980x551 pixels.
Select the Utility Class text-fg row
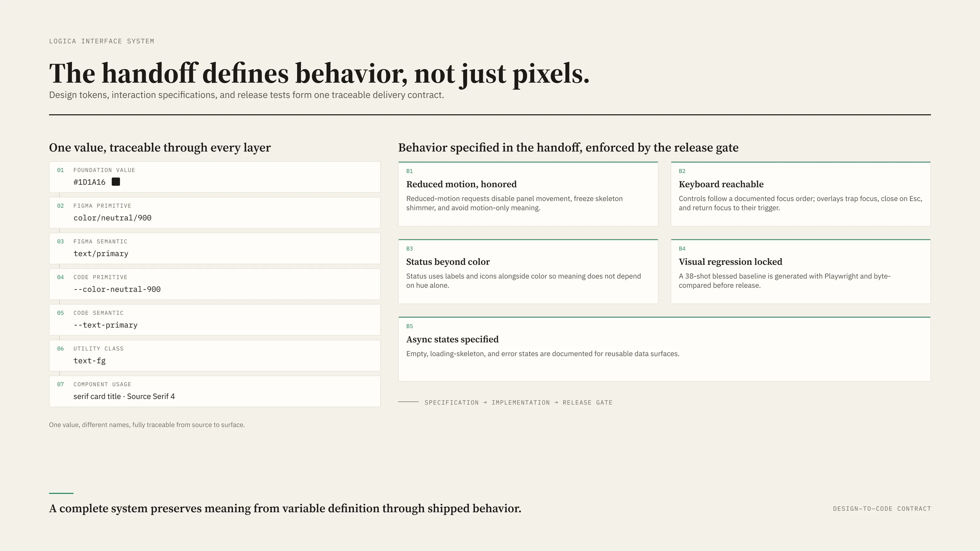[215, 356]
